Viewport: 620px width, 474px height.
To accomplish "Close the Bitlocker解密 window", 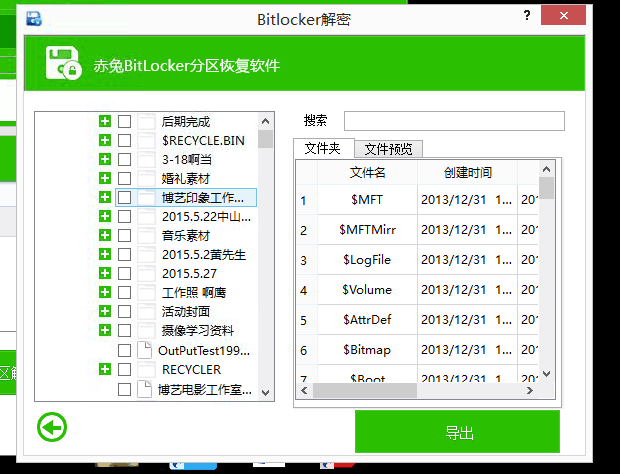I will click(563, 15).
